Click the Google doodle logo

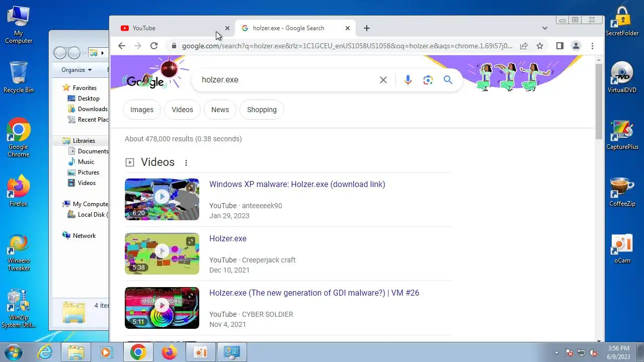145,81
